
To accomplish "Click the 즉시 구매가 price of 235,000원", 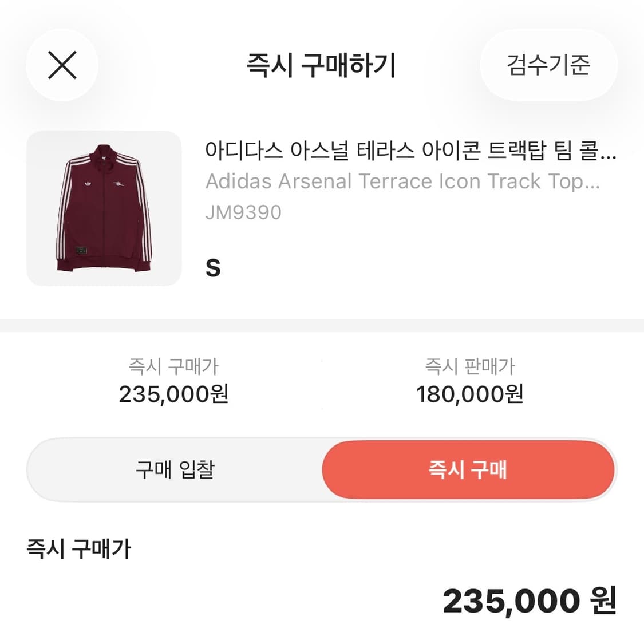I will 174,394.
